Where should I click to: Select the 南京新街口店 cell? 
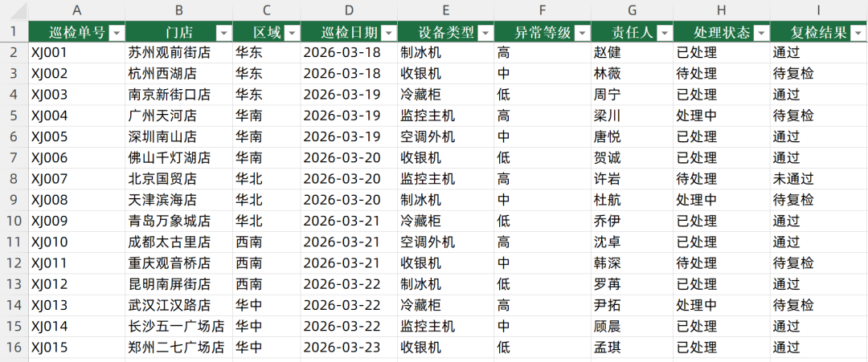click(178, 95)
